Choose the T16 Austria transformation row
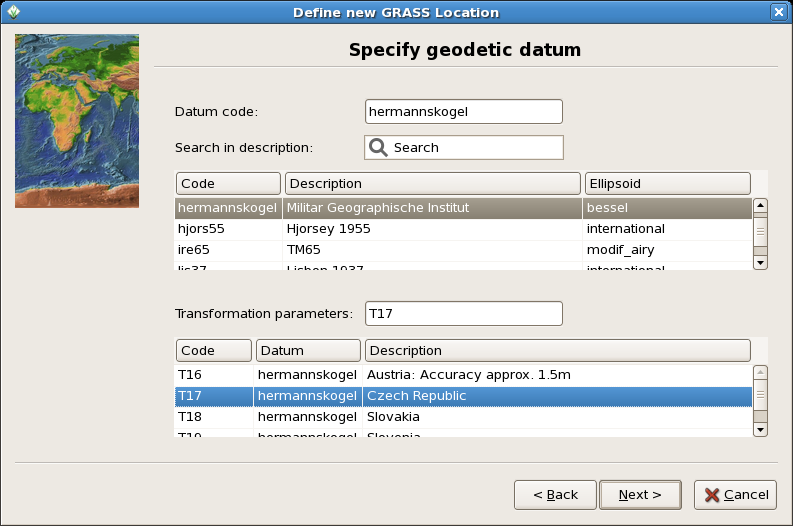The image size is (793, 526). (x=463, y=375)
